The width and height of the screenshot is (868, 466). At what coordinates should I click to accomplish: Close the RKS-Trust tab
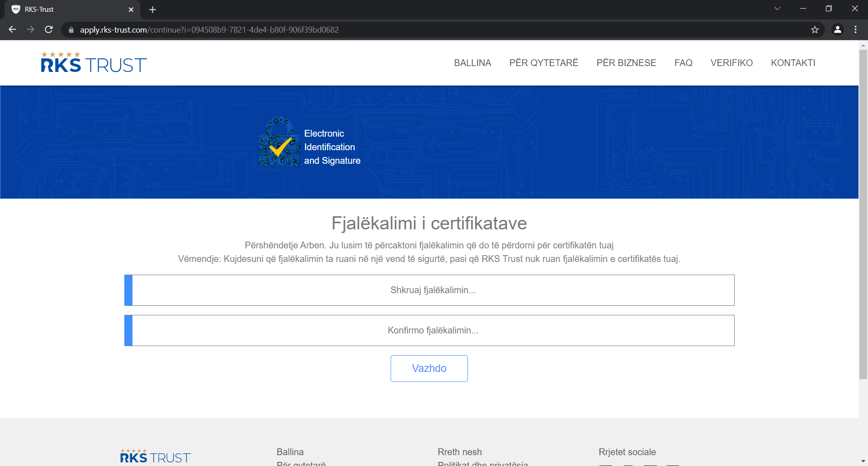pos(131,10)
